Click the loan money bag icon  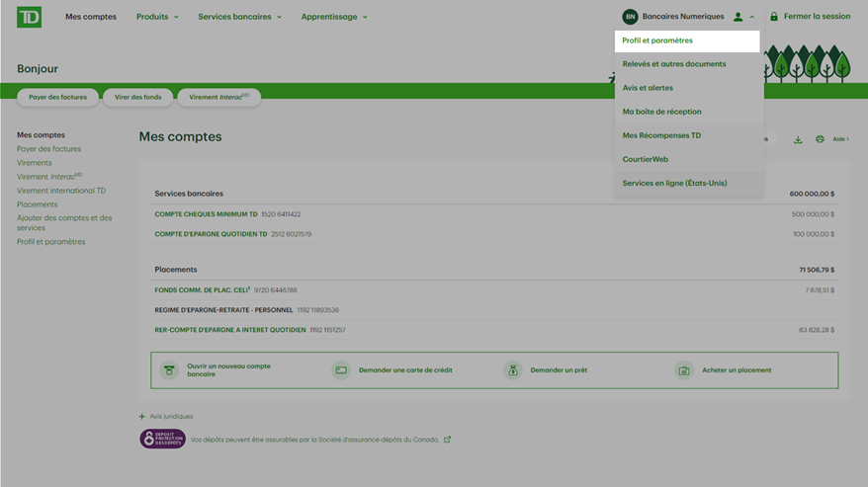[x=513, y=370]
